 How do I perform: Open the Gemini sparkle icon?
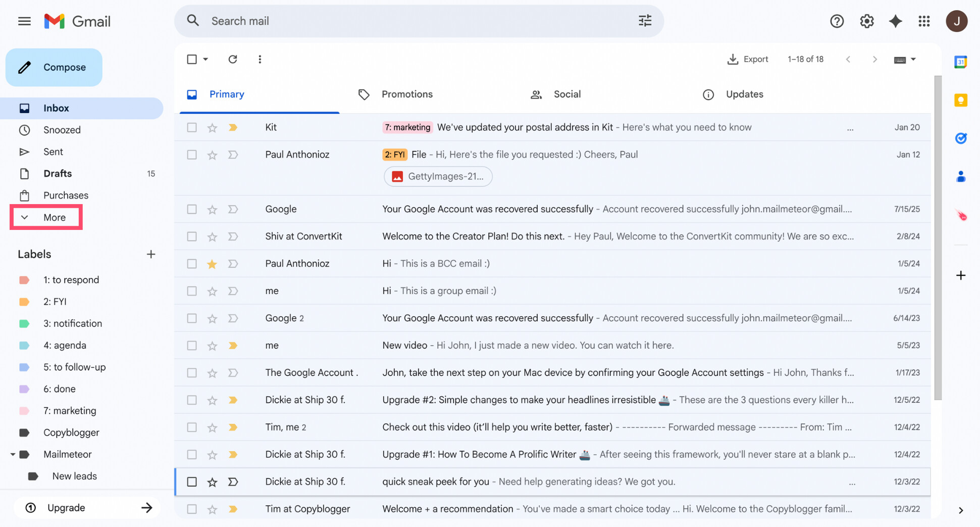point(895,21)
